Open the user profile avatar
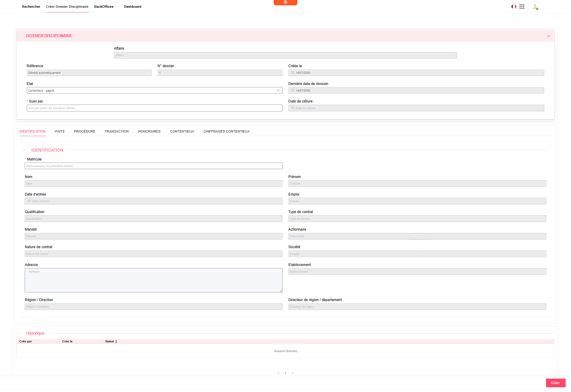This screenshot has width=571, height=392. [535, 7]
